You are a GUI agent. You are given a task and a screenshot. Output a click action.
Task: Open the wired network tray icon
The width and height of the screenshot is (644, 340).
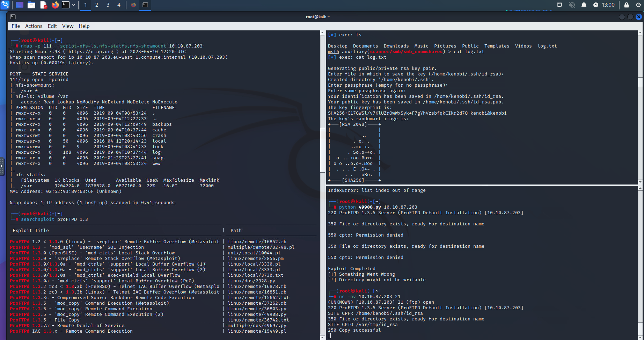[559, 5]
